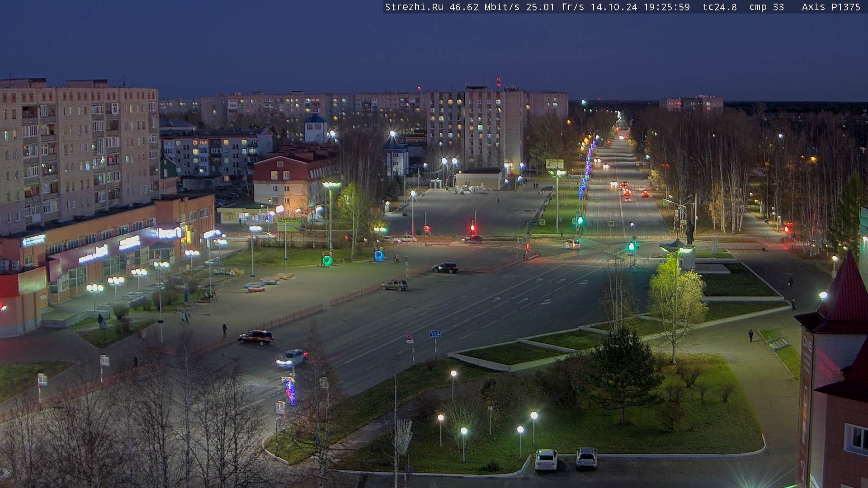Image resolution: width=868 pixels, height=488 pixels.
Task: Click the 25.01 fr/s frame rate value
Action: click(555, 7)
